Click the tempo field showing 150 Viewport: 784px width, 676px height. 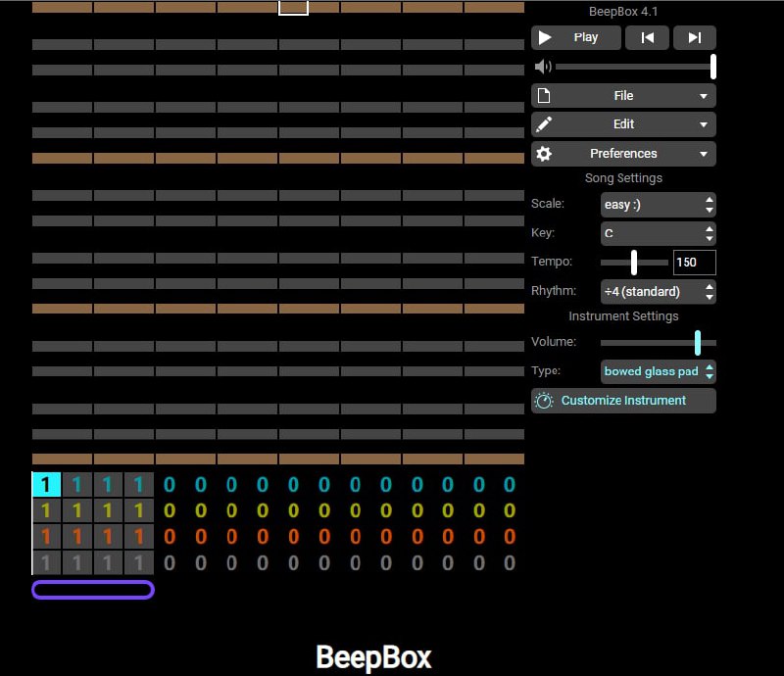tap(695, 263)
